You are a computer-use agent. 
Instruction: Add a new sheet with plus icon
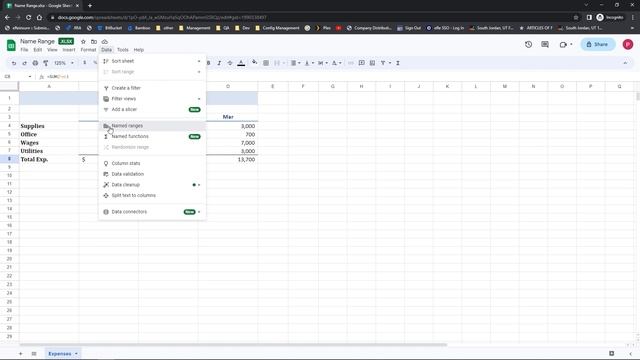click(x=20, y=354)
